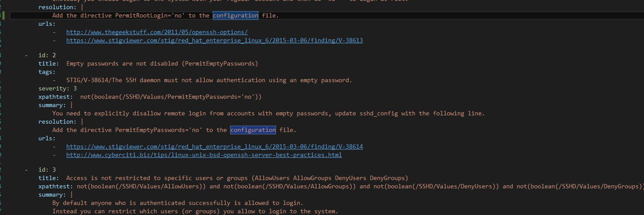Click 'urls:' key above the V-38614 link

coord(47,138)
